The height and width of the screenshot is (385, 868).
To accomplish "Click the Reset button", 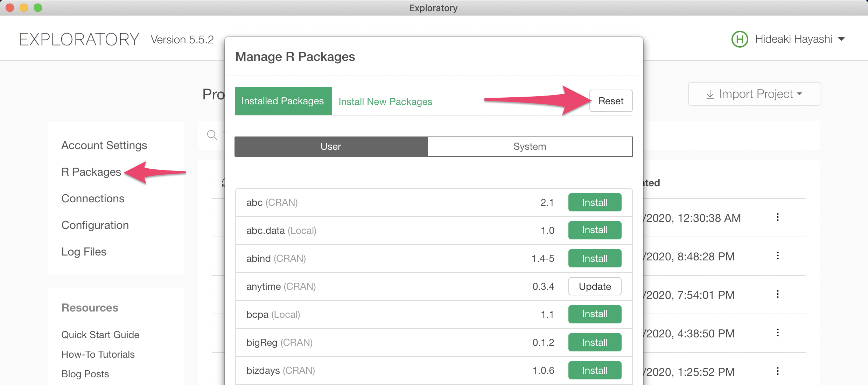I will point(611,101).
